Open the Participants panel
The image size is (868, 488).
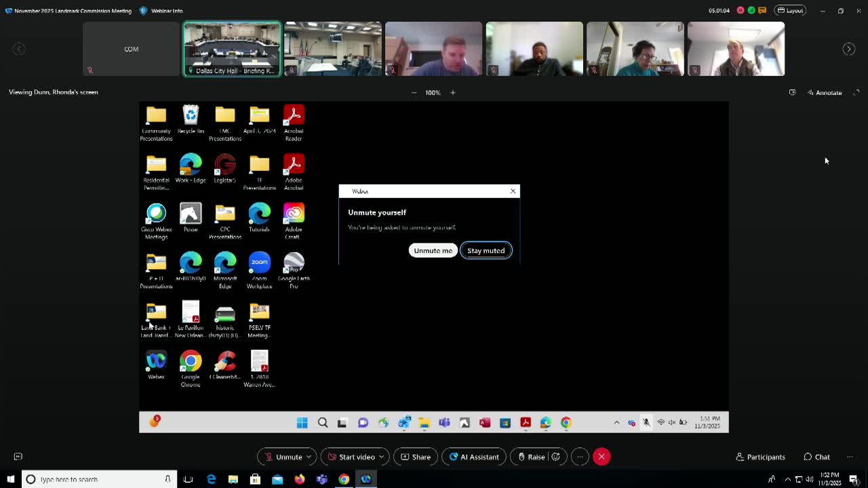[760, 457]
